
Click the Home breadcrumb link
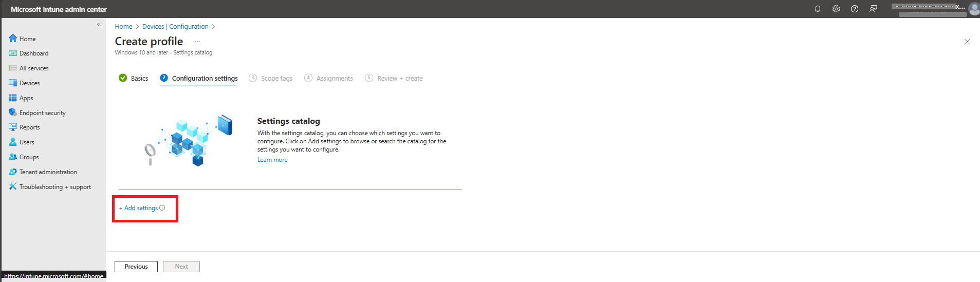[x=123, y=27]
